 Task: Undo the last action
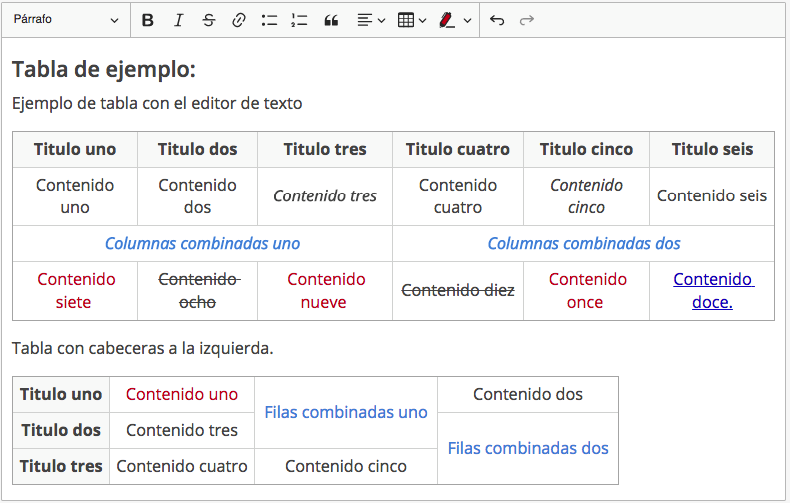click(497, 20)
